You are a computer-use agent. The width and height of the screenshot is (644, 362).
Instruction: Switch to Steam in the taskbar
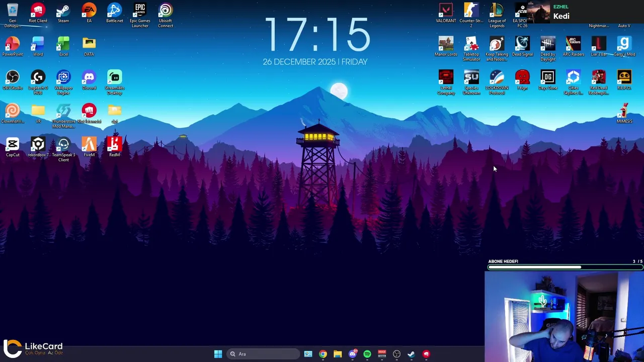click(411, 354)
